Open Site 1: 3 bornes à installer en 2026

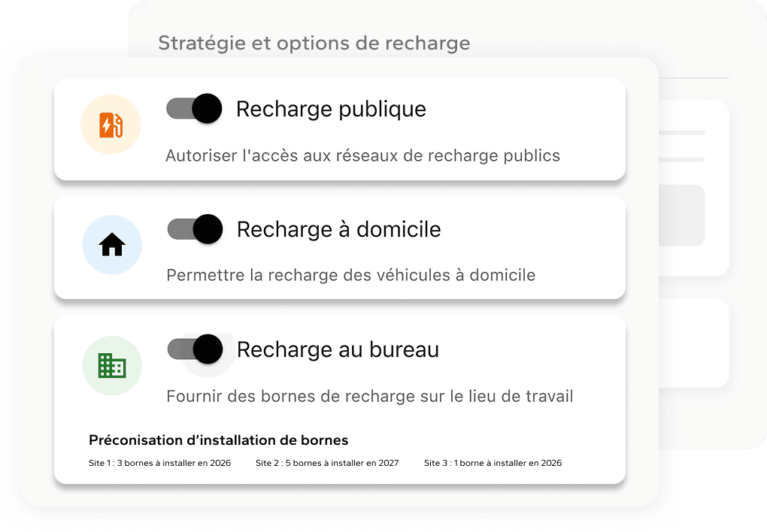point(160,463)
